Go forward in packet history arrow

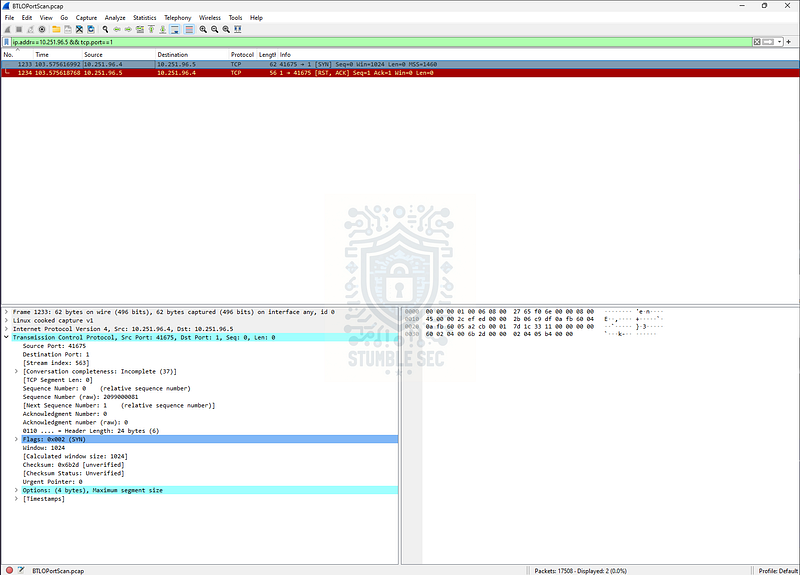point(128,30)
